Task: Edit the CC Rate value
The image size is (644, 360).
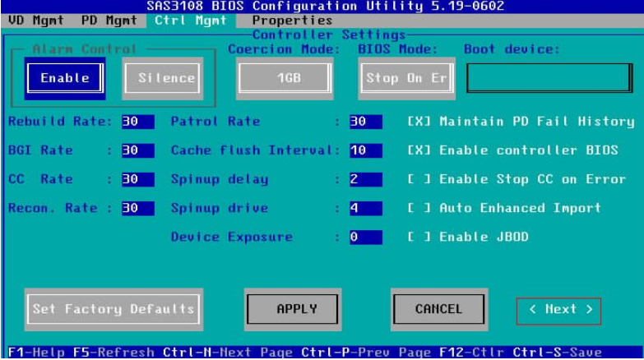Action: [x=138, y=179]
